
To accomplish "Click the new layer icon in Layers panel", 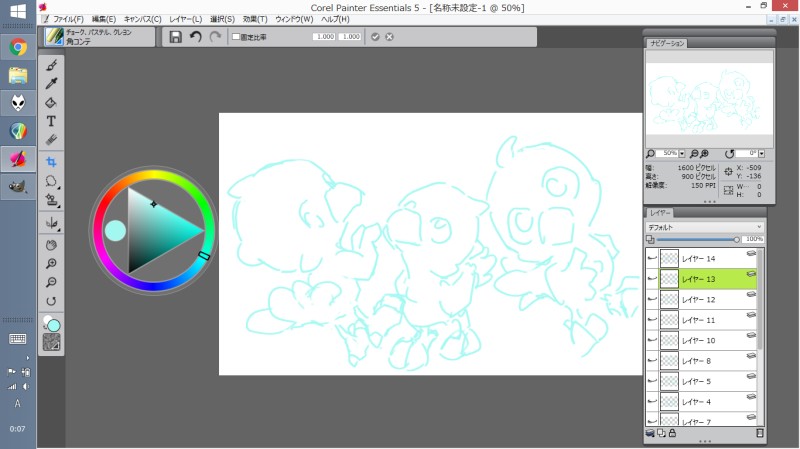I will (650, 433).
